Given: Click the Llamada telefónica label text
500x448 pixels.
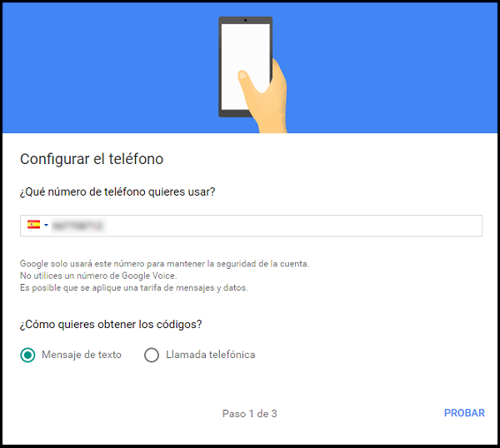Looking at the screenshot, I should click(211, 355).
